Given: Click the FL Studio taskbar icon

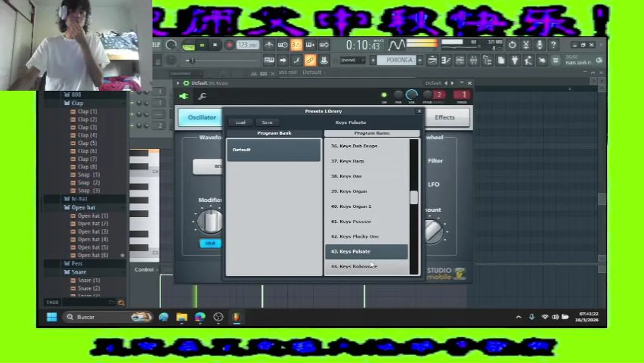Looking at the screenshot, I should click(236, 317).
